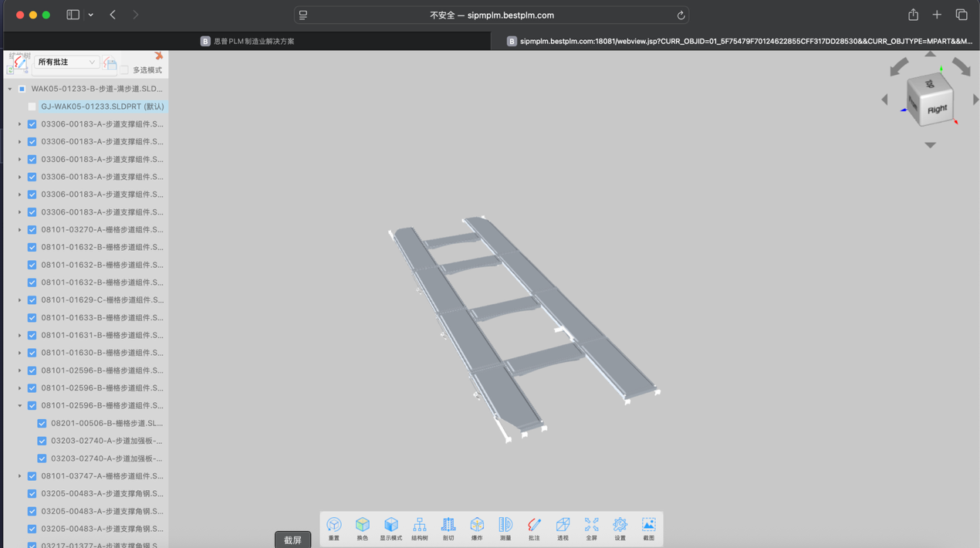Reload the page in Safari
Image resolution: width=980 pixels, height=548 pixels.
coord(681,15)
